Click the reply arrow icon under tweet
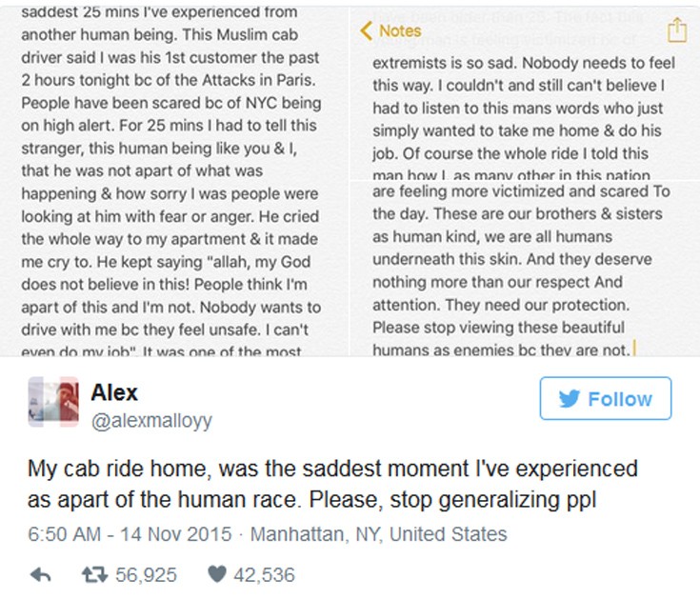Image resolution: width=700 pixels, height=600 pixels. coord(41,574)
